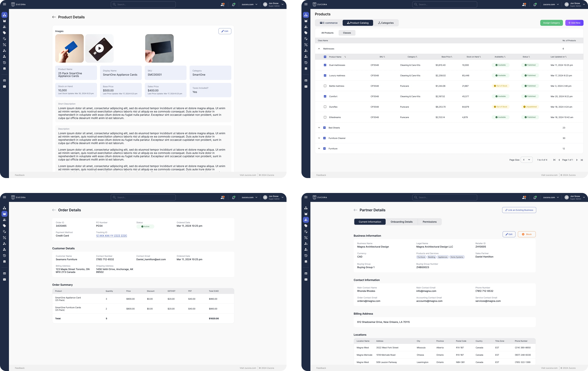Click the Block partner button
588x371 pixels.
point(527,234)
